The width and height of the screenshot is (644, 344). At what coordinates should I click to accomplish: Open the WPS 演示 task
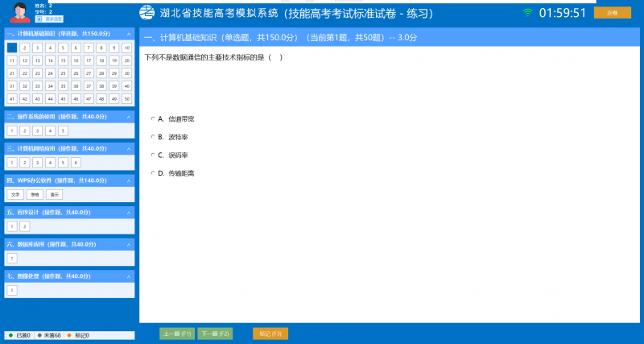[x=54, y=195]
